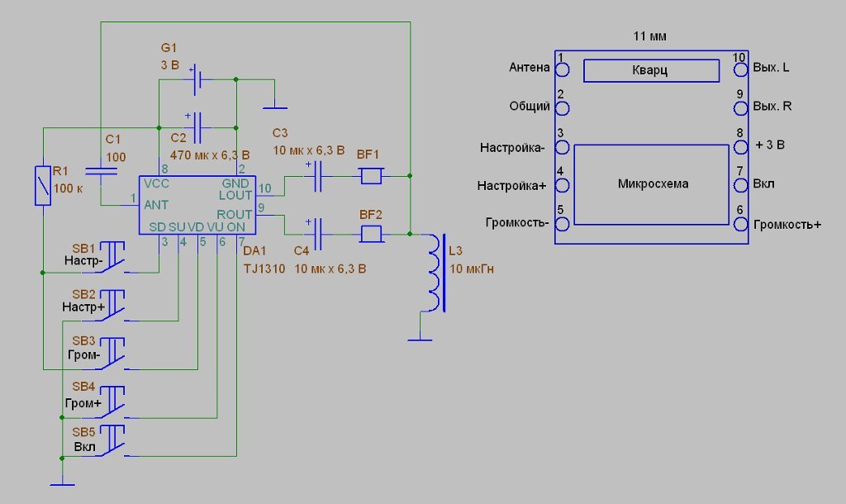The height and width of the screenshot is (504, 846).
Task: Click the 11 мм dimension label
Action: [x=649, y=36]
